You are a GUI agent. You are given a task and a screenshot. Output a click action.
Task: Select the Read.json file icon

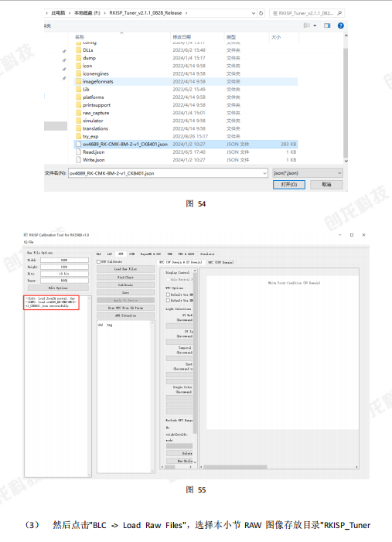[78, 152]
